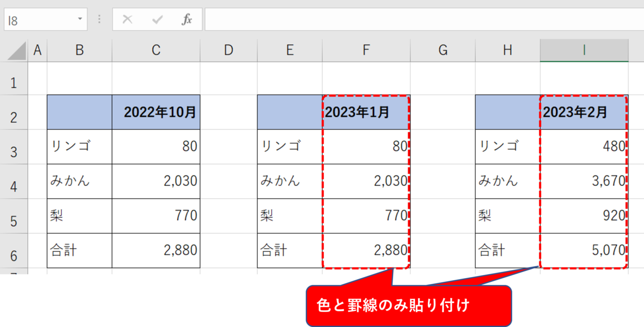Click blue header cell H2
The width and height of the screenshot is (644, 327).
pos(507,112)
